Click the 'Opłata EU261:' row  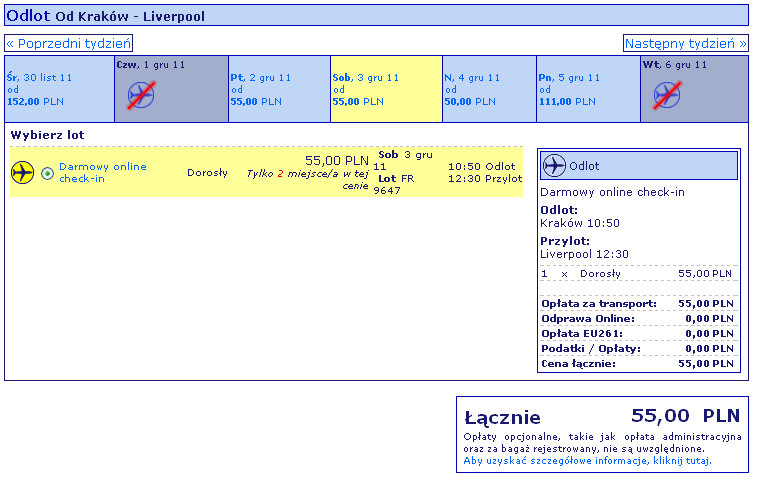pyautogui.click(x=638, y=334)
